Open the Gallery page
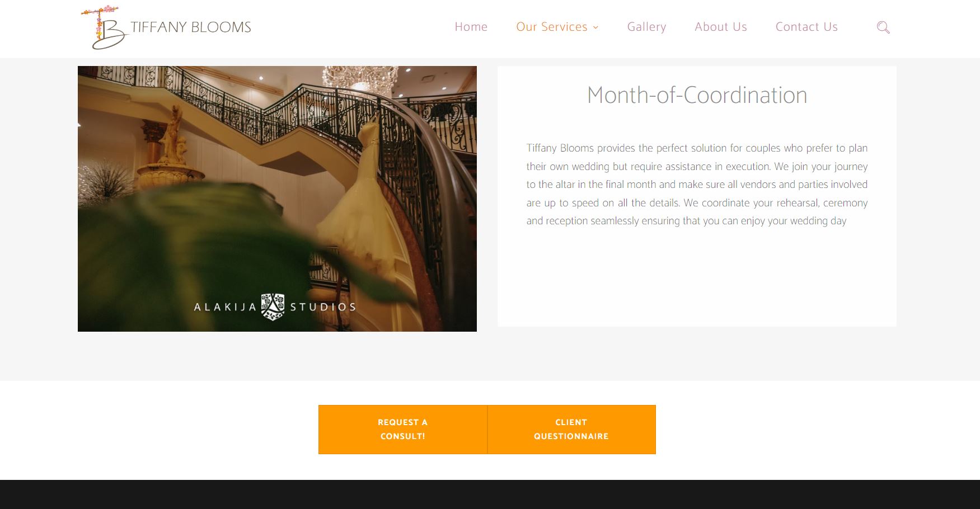 click(x=646, y=27)
